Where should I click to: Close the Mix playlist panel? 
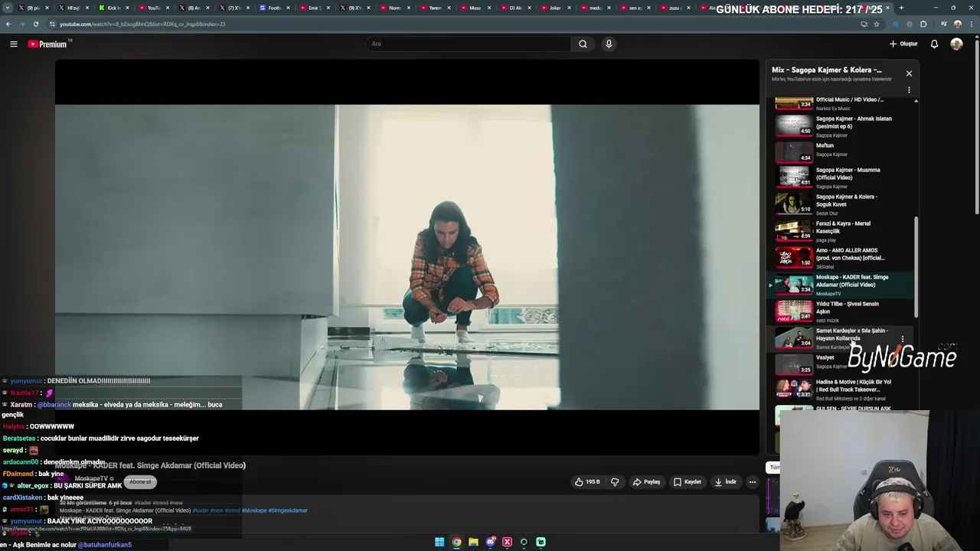point(909,73)
